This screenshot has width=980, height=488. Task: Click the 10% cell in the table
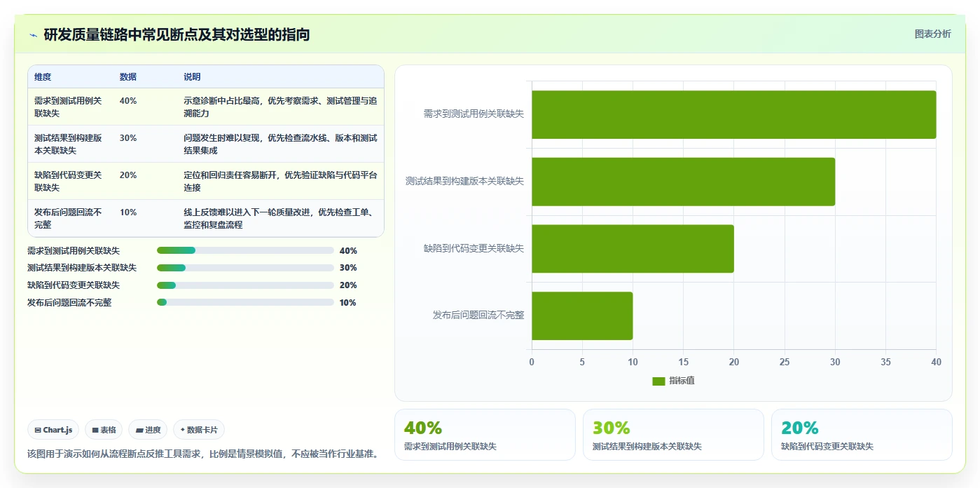click(x=128, y=212)
